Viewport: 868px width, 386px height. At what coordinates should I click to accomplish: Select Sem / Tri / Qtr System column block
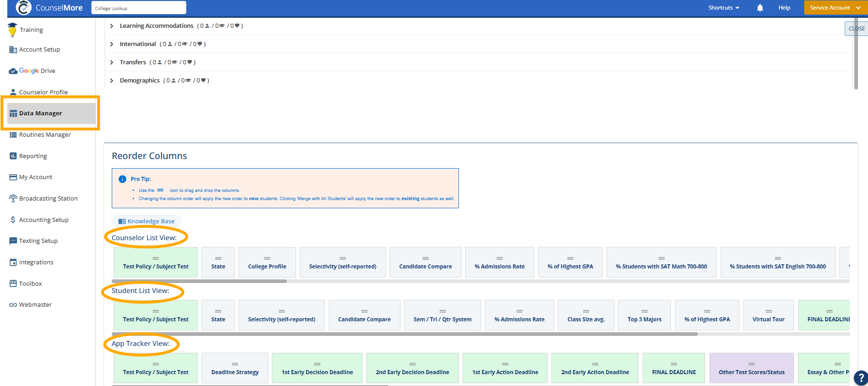442,315
